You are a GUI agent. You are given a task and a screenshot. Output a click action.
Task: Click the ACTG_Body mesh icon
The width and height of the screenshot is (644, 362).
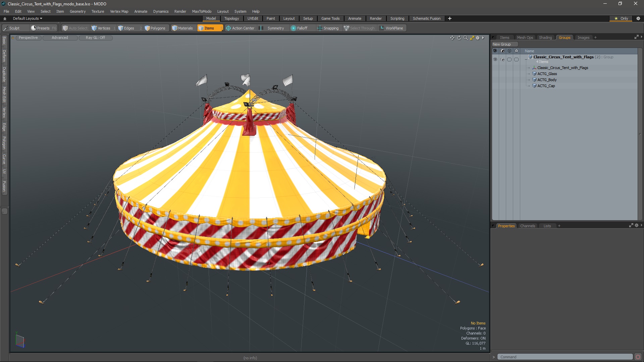pyautogui.click(x=534, y=80)
